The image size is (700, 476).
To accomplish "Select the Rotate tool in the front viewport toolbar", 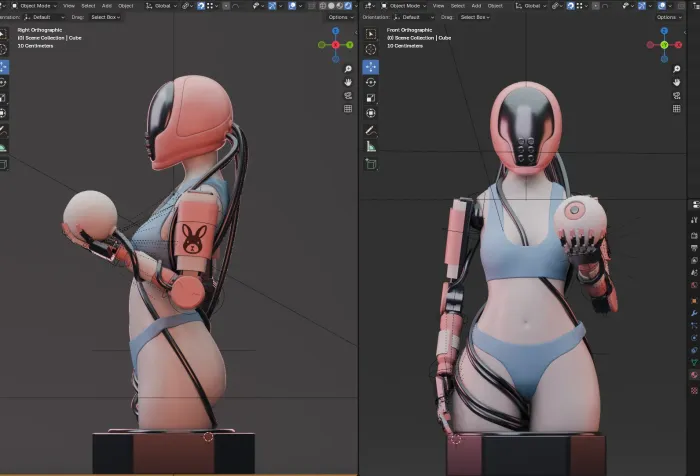I will 370,82.
